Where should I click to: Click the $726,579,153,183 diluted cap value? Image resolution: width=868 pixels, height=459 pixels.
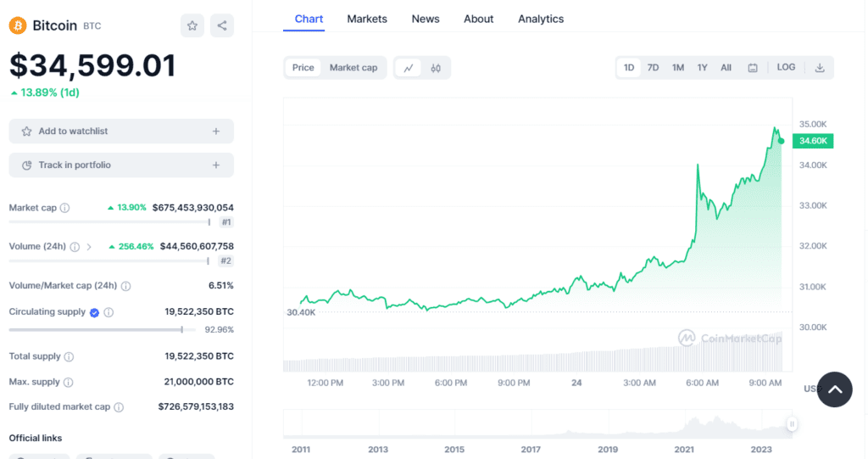point(196,407)
